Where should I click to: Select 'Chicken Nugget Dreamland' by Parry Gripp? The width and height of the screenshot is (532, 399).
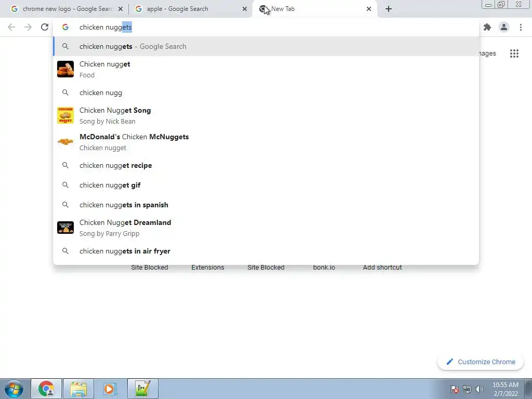point(266,228)
